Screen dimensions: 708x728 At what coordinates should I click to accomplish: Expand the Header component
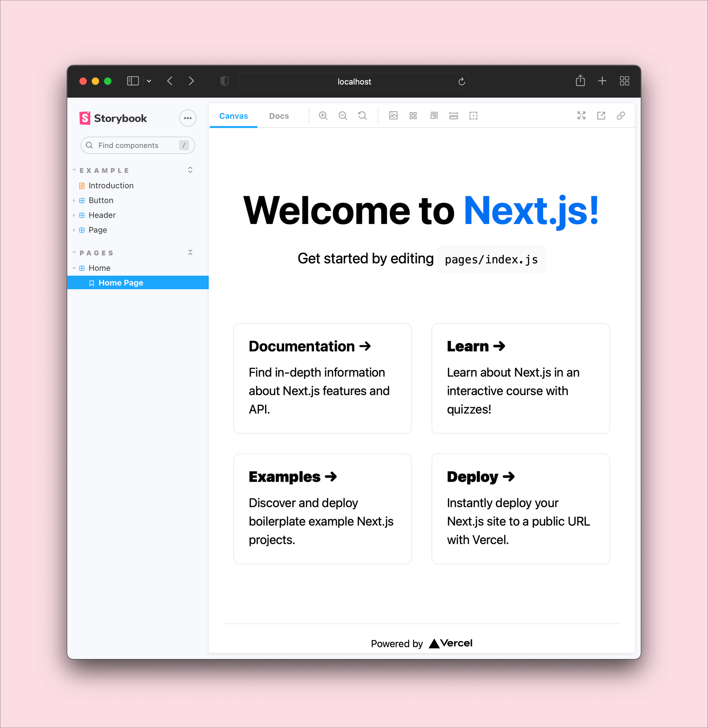(x=102, y=215)
